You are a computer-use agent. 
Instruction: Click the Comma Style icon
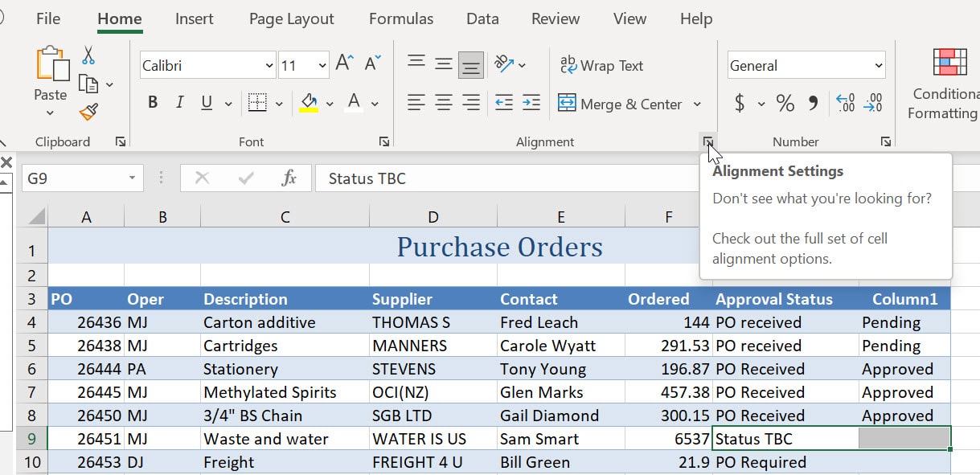[813, 103]
